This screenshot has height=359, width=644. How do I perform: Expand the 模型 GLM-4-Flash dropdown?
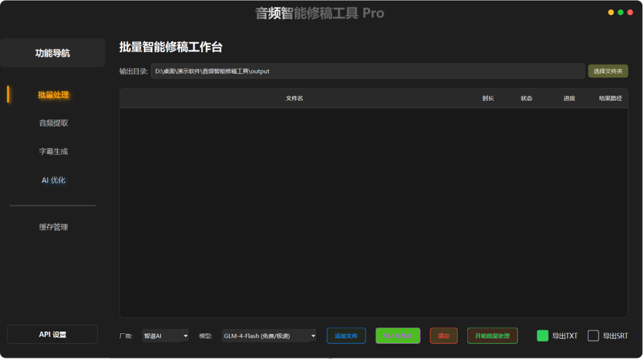tap(269, 336)
